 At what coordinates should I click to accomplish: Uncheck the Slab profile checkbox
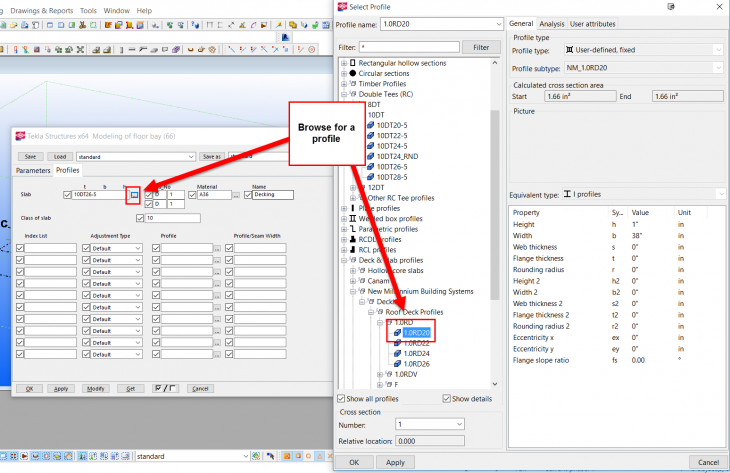tap(67, 195)
